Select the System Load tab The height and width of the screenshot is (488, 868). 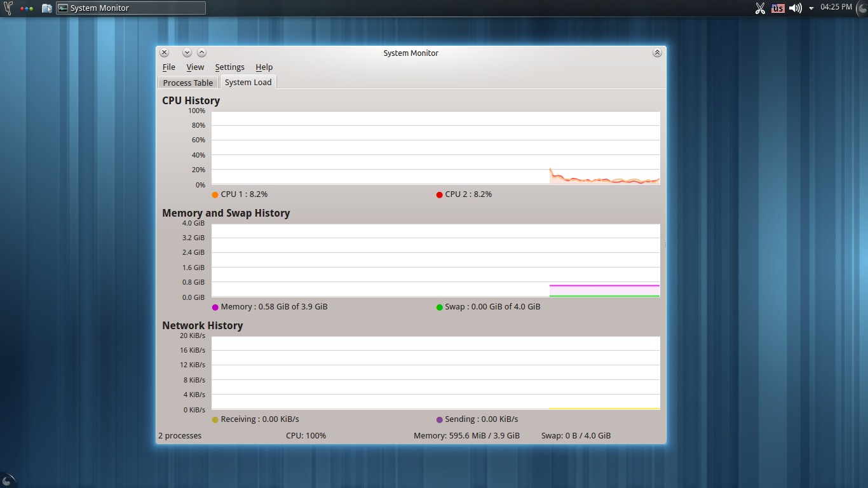coord(248,83)
